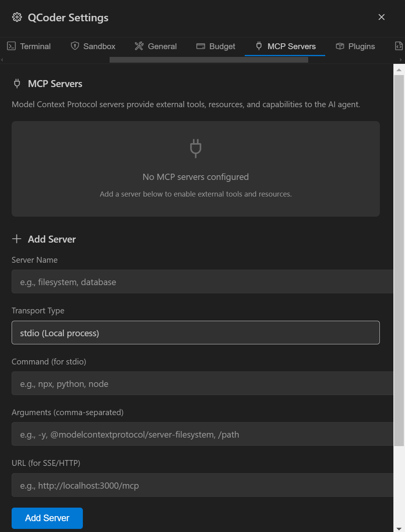This screenshot has height=532, width=405.
Task: Click the partially visible code file tab icon
Action: pyautogui.click(x=398, y=46)
